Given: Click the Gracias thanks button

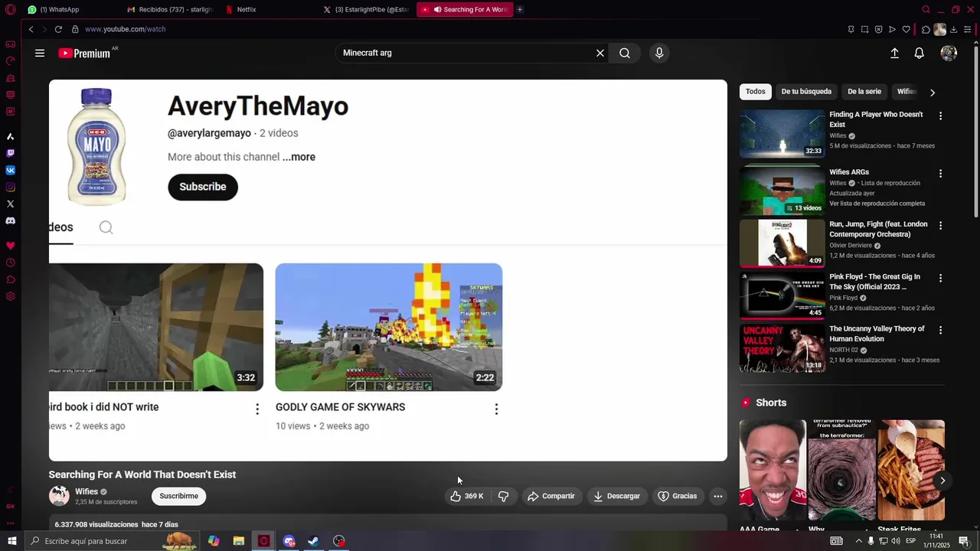Looking at the screenshot, I should pos(678,496).
